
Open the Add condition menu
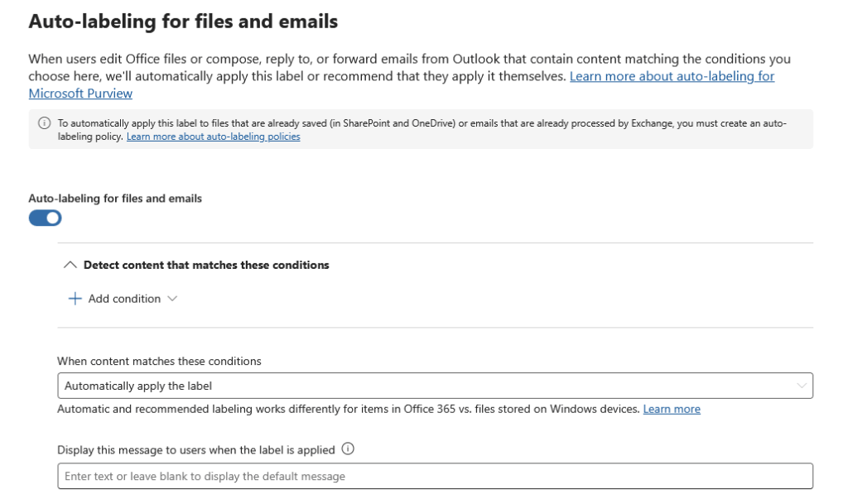124,299
